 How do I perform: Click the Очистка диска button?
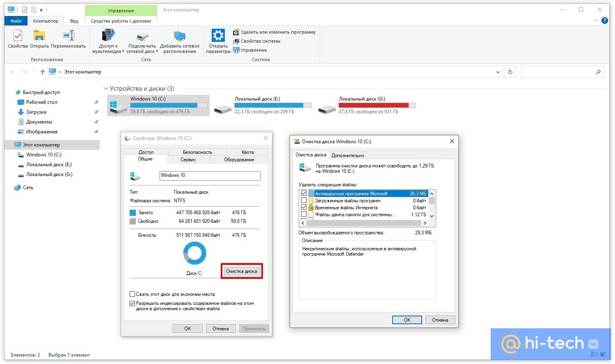[242, 271]
